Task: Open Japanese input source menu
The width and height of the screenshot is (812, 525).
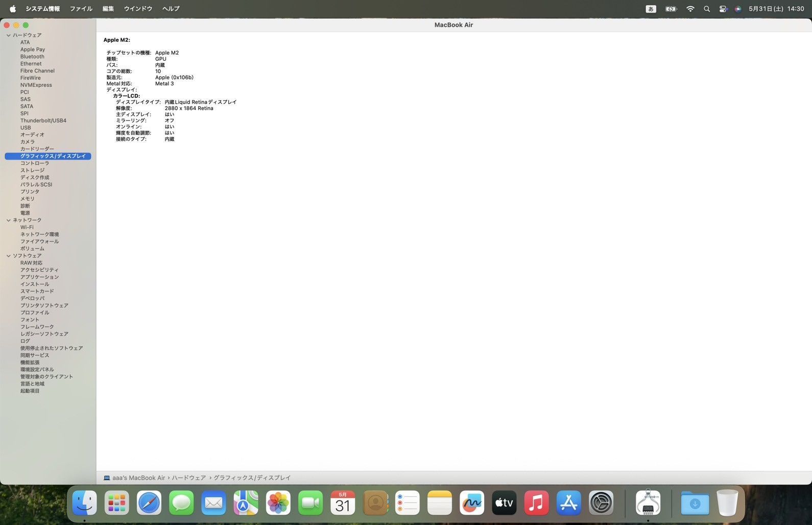Action: pos(651,9)
